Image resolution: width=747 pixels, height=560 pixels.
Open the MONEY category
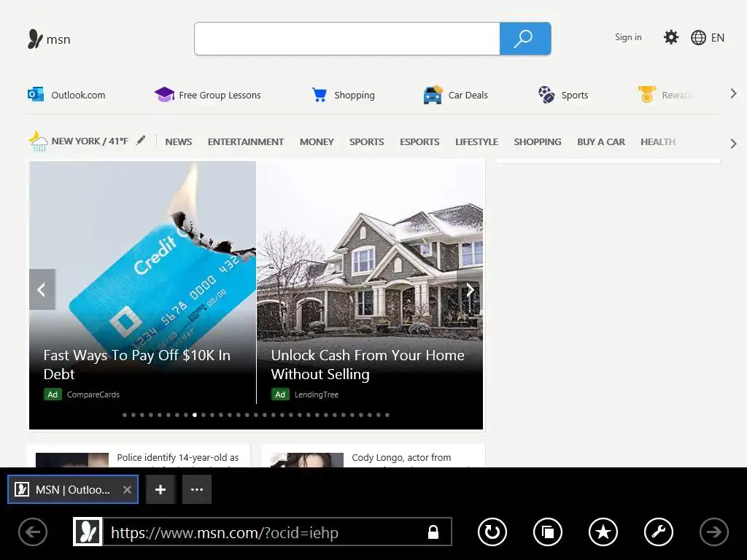[317, 142]
